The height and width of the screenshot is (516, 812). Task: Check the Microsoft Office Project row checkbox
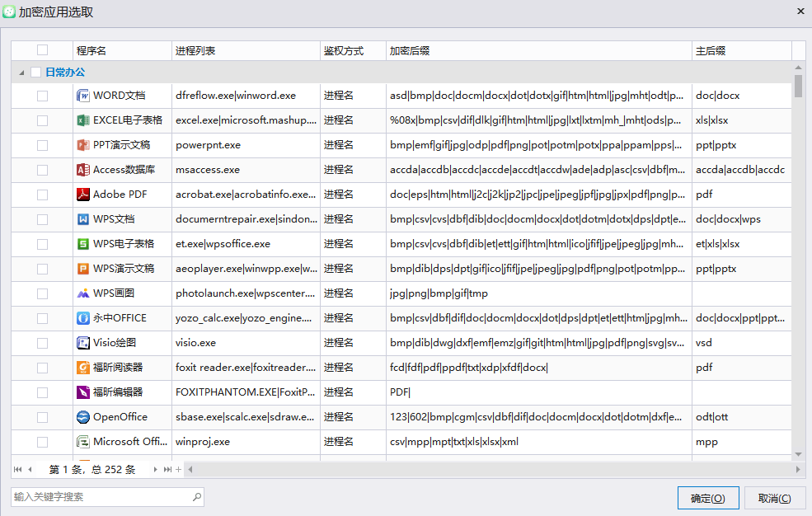click(x=43, y=442)
